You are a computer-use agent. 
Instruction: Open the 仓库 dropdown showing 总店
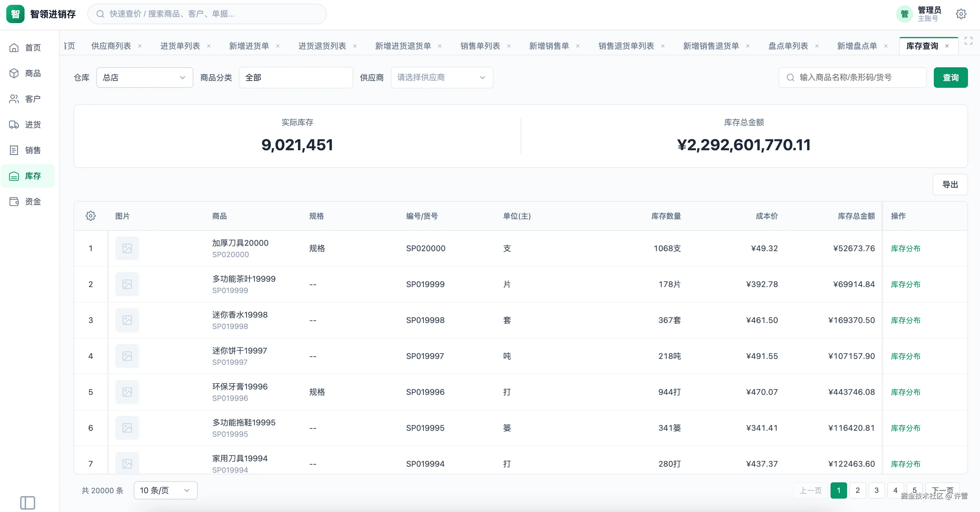(145, 78)
